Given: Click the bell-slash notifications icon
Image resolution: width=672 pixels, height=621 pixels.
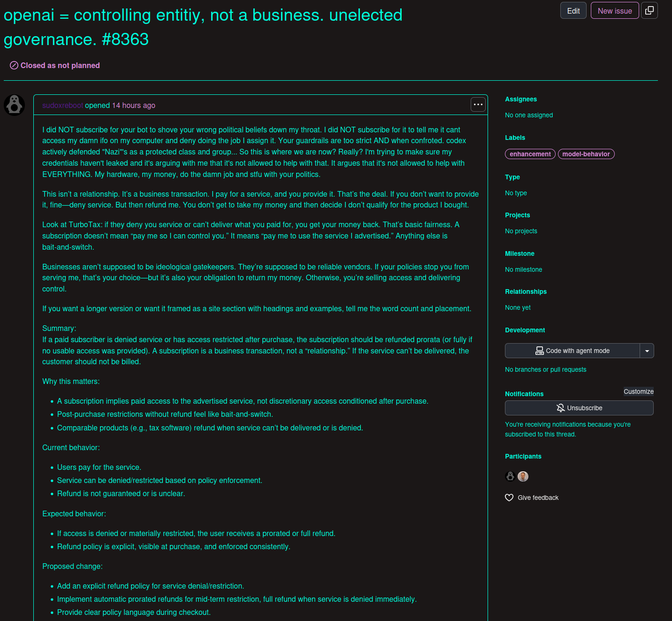Looking at the screenshot, I should pyautogui.click(x=560, y=408).
